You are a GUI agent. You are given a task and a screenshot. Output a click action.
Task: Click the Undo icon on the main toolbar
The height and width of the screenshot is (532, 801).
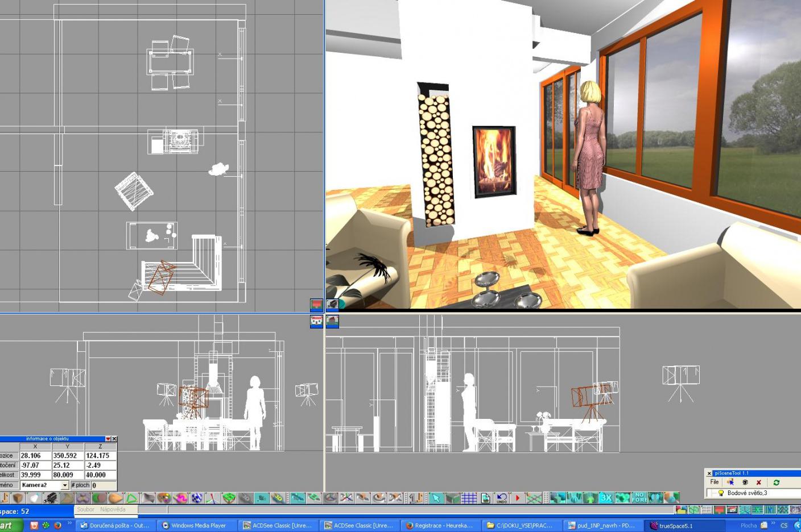502,497
